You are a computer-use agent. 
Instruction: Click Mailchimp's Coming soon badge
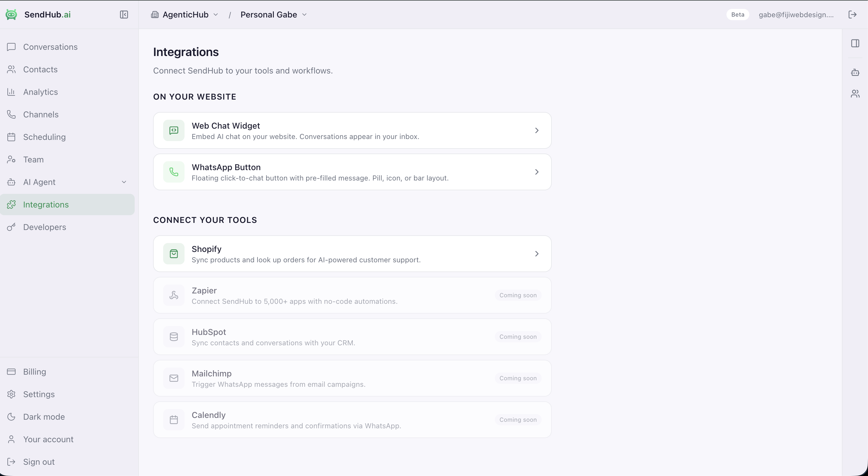coord(518,378)
